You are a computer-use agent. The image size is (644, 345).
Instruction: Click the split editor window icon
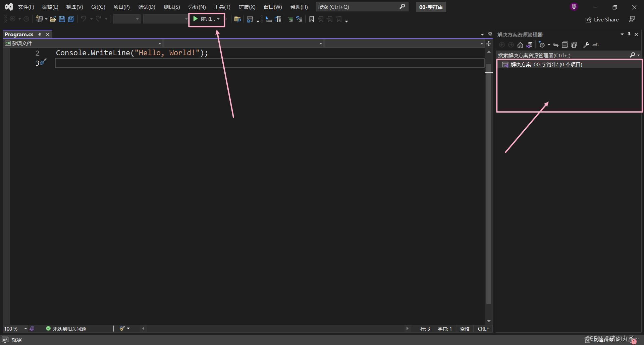pos(489,44)
